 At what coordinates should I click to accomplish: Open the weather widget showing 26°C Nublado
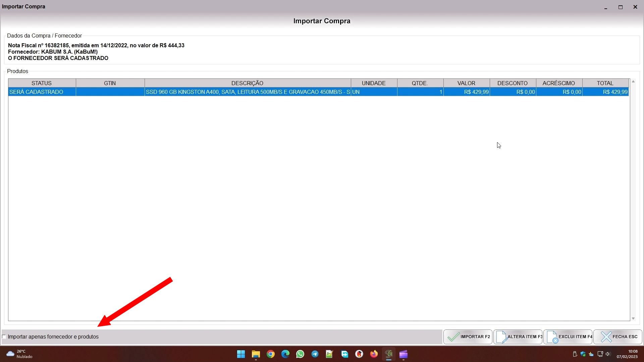coord(19,354)
